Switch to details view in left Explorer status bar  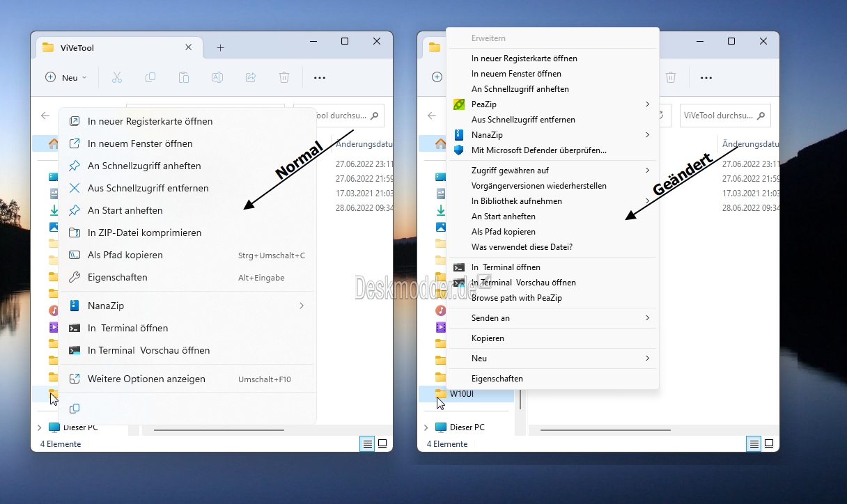click(x=367, y=443)
